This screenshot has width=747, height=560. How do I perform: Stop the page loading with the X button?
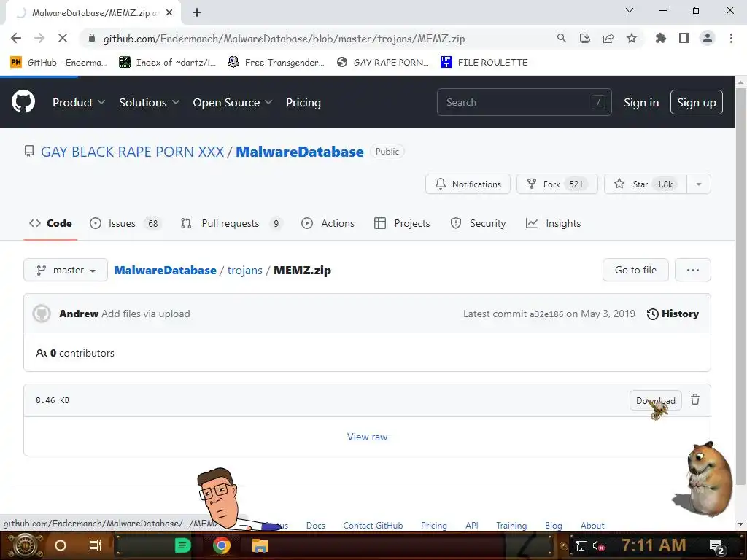pos(63,38)
